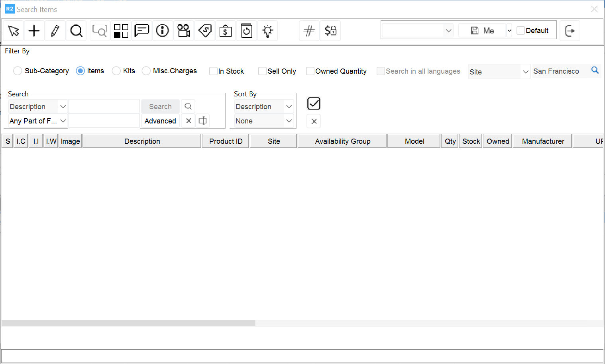605x364 pixels.
Task: Open the information (i) icon
Action: pyautogui.click(x=162, y=31)
